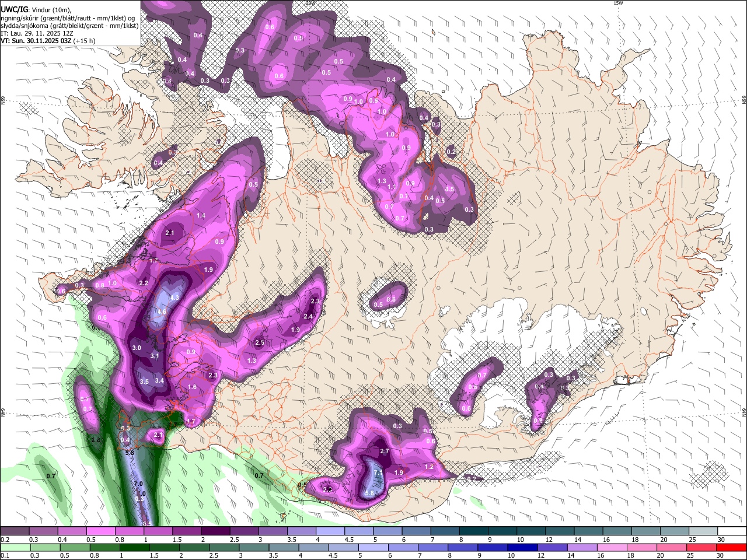Select the top snow-scale swatch labeled 1.5
The width and height of the screenshot is (747, 560).
[x=187, y=531]
